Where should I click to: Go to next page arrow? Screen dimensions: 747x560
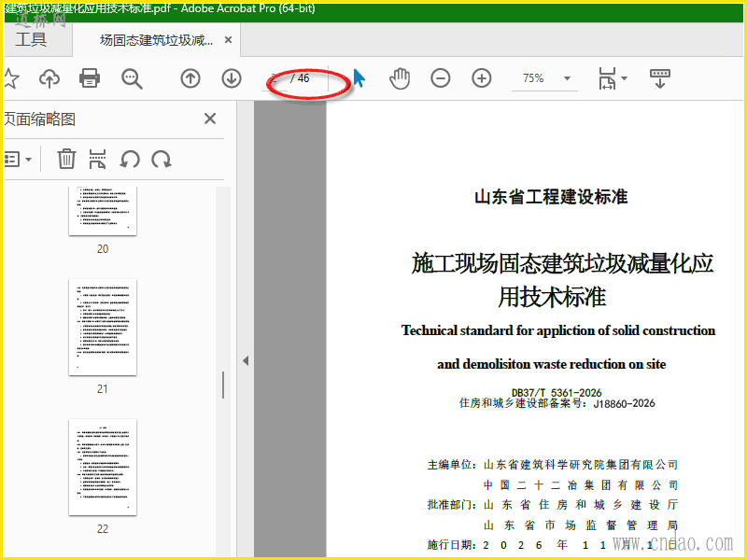point(232,78)
